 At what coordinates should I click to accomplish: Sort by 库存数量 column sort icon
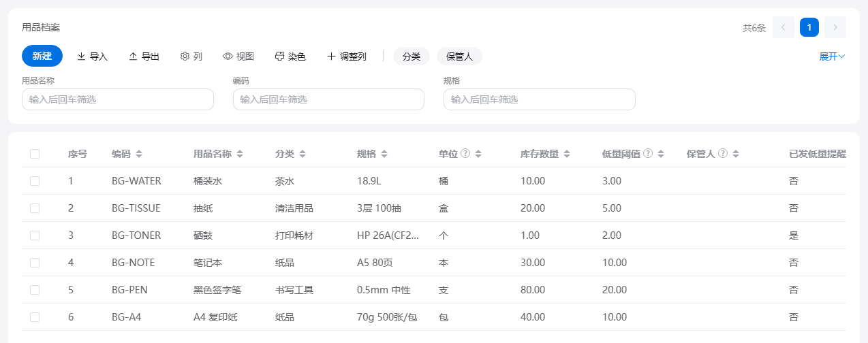coord(567,154)
